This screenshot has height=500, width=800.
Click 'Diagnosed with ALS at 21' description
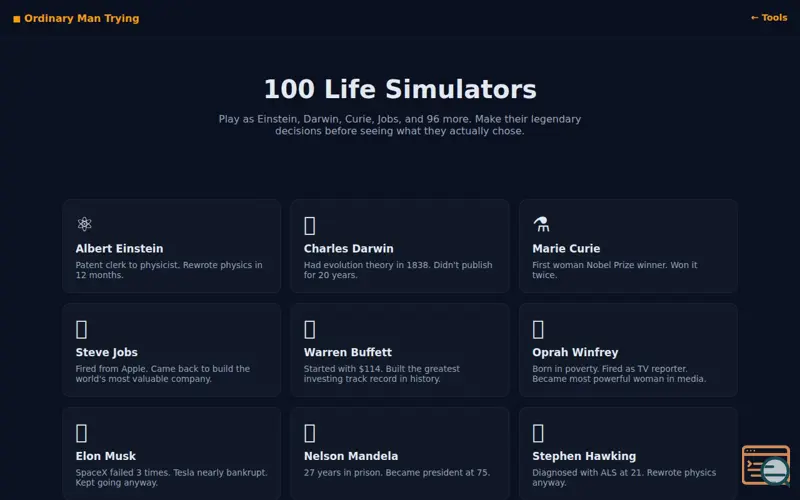point(624,478)
